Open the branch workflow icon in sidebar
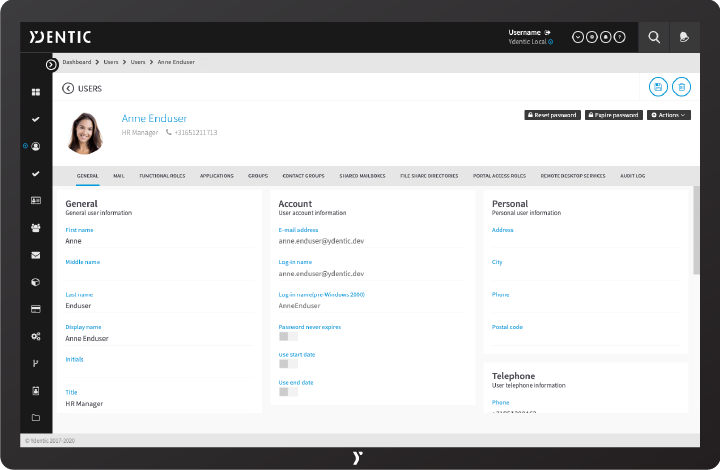This screenshot has width=720, height=470. click(x=35, y=364)
